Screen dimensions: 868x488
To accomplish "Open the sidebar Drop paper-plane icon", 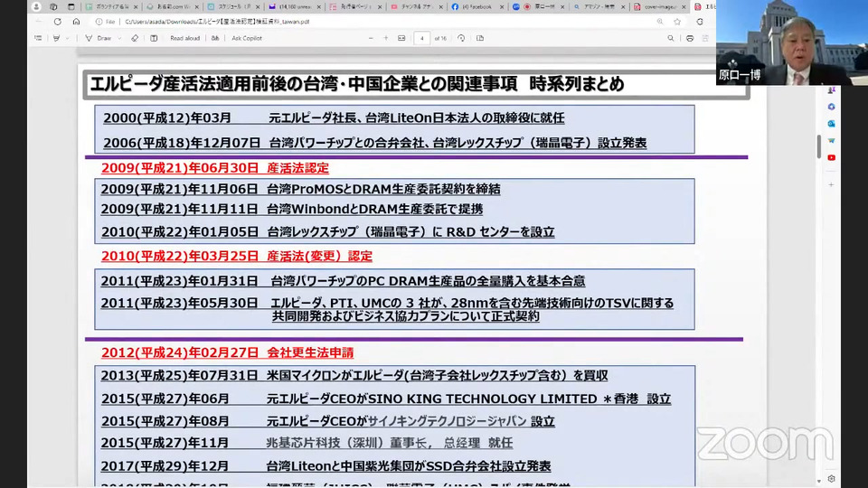I will coord(831,141).
